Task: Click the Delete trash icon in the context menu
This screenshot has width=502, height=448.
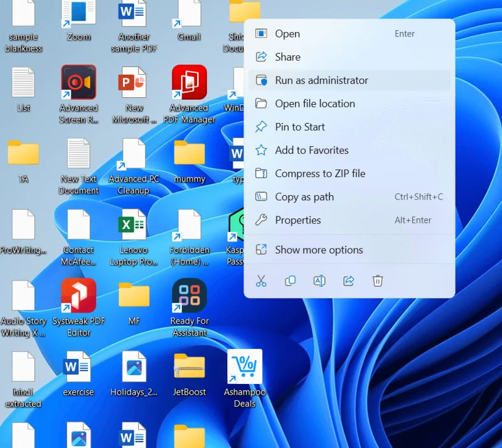Action: 377,281
